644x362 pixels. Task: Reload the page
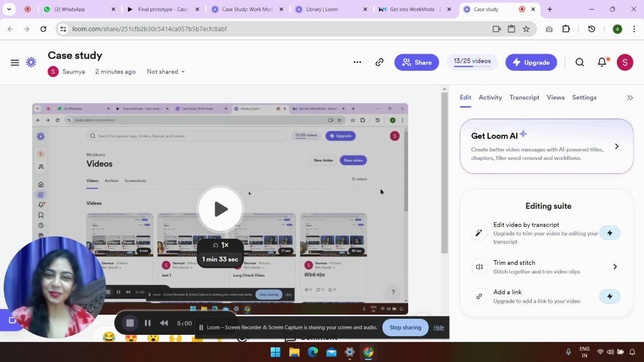43,29
